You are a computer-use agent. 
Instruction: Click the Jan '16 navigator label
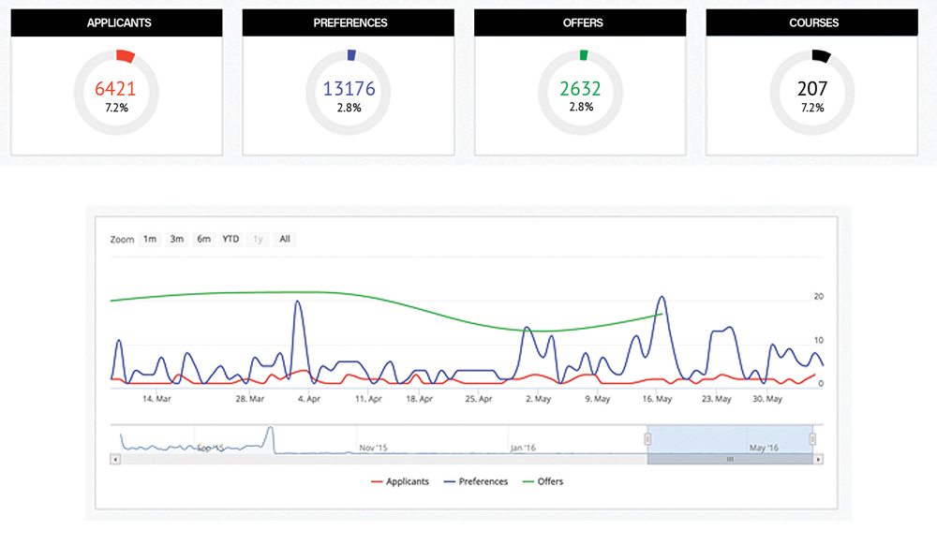523,448
